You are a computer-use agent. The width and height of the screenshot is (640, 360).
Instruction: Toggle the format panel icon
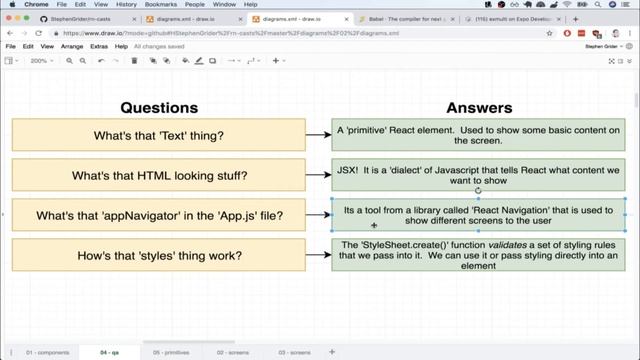pyautogui.click(x=620, y=61)
